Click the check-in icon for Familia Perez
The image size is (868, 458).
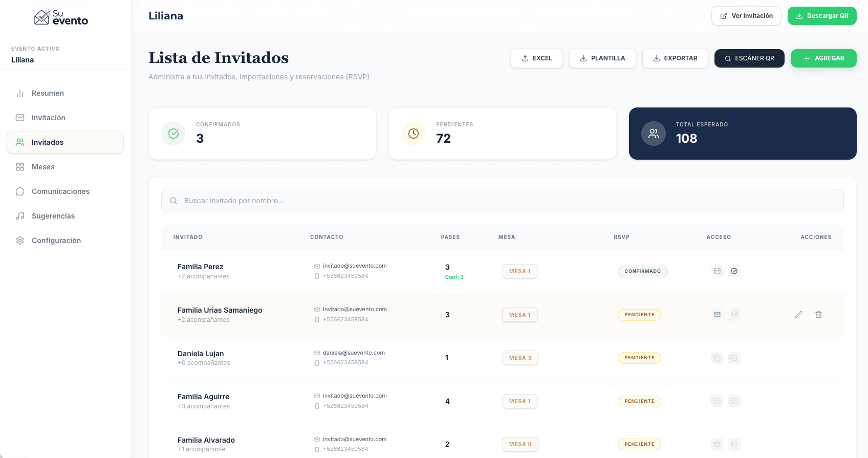pyautogui.click(x=734, y=271)
